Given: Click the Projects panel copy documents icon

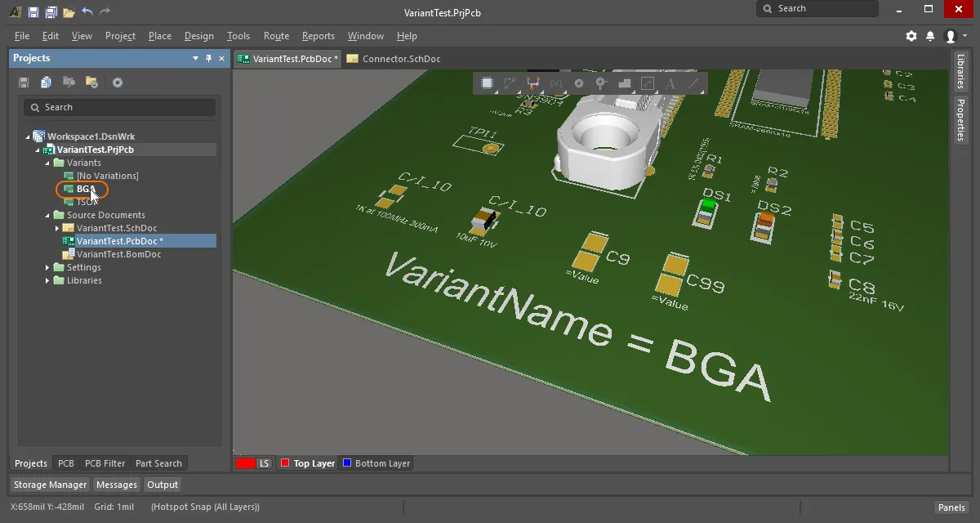Looking at the screenshot, I should (47, 83).
